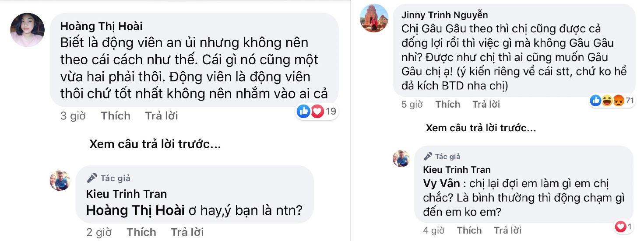Open Hoàng Thị Hoài's name link
This screenshot has width=644, height=241.
point(101,26)
